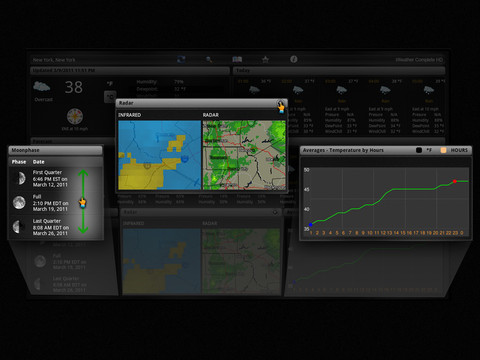Select the Today section header

[x=339, y=70]
